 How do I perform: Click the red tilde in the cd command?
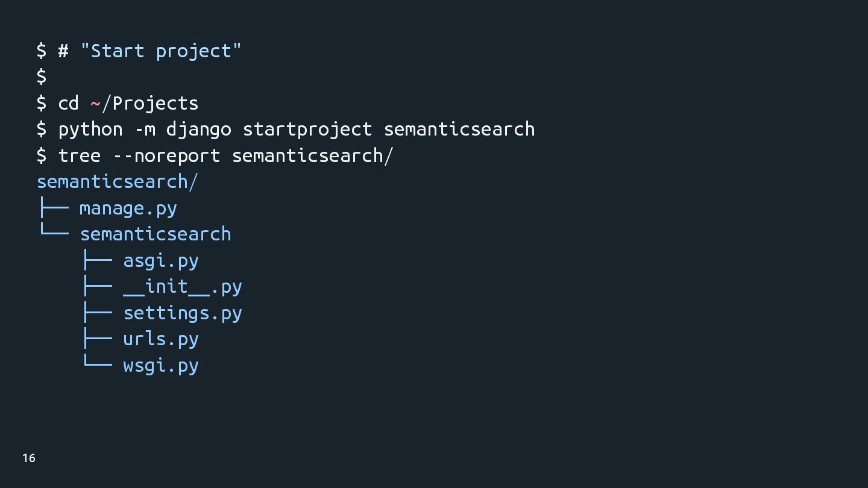click(95, 103)
